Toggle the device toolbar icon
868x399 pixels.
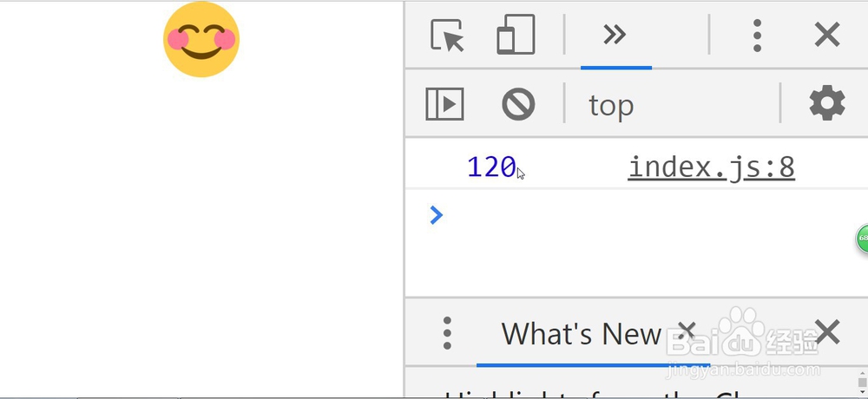516,36
